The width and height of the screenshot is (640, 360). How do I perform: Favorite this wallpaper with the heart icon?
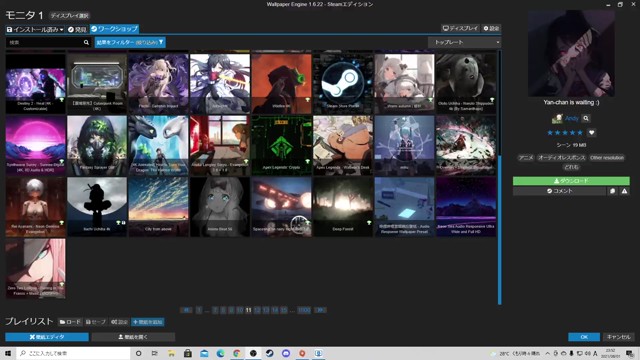pyautogui.click(x=591, y=133)
